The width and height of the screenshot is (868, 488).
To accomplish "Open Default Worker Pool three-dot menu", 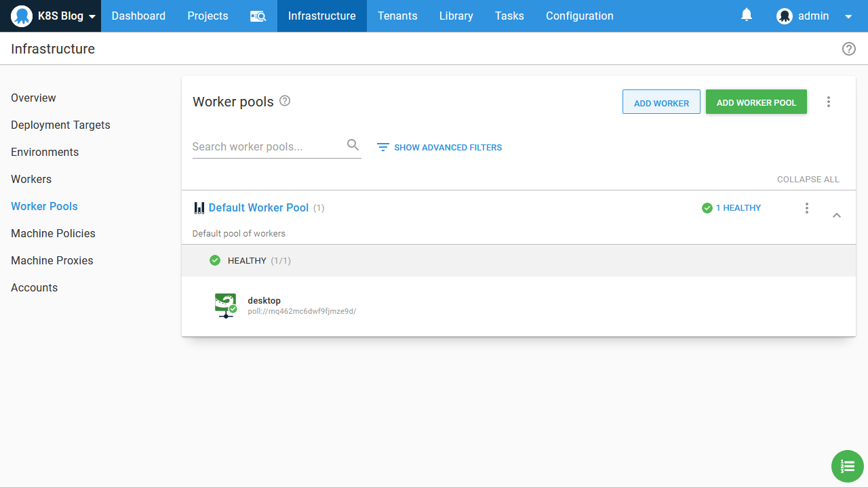I will (x=806, y=208).
